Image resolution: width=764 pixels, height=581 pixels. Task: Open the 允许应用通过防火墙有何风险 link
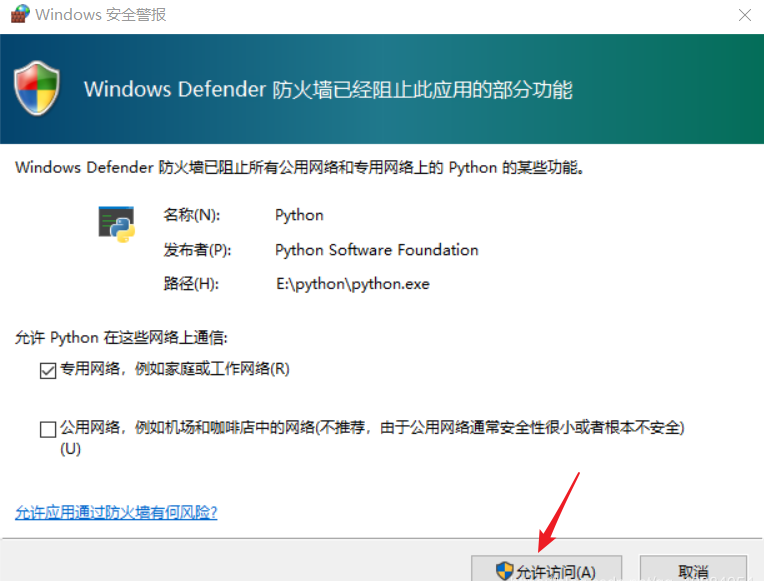pyautogui.click(x=116, y=512)
